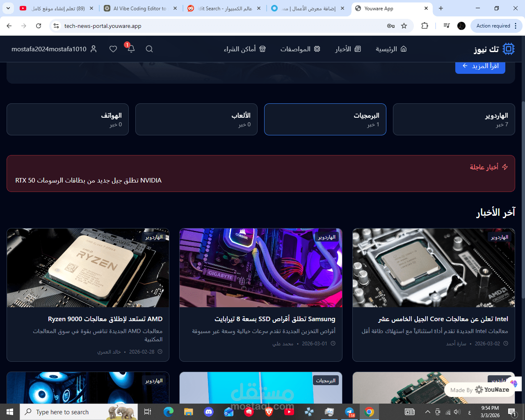Open the tab search dropdown arrow
The height and width of the screenshot is (420, 525).
[x=8, y=8]
